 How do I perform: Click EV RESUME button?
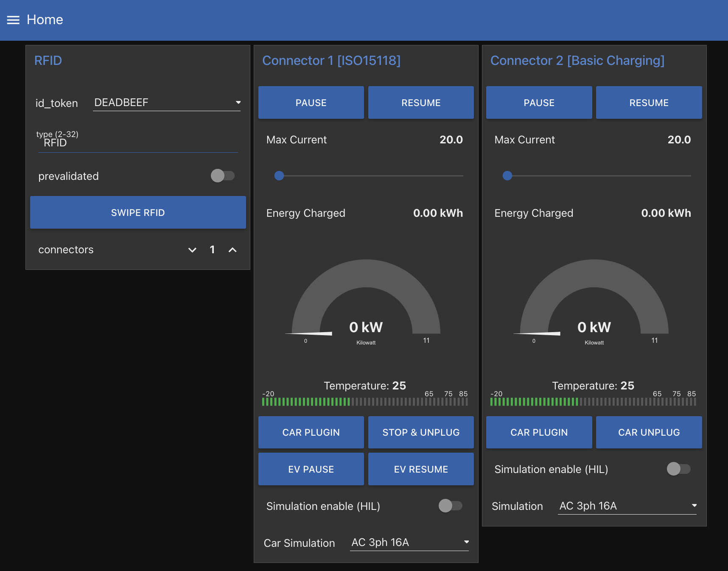[421, 469]
